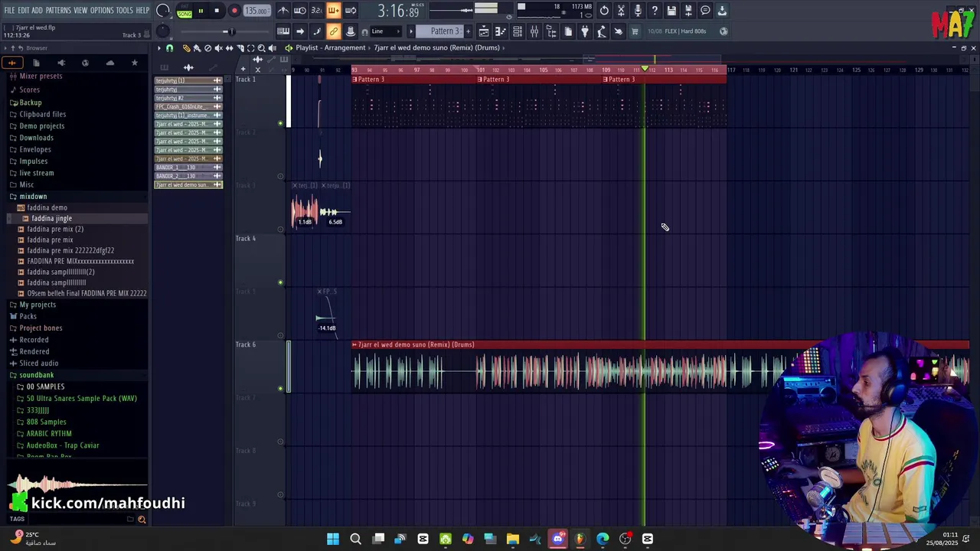Image resolution: width=980 pixels, height=551 pixels.
Task: Open the Pattern 3 selector
Action: (x=444, y=31)
